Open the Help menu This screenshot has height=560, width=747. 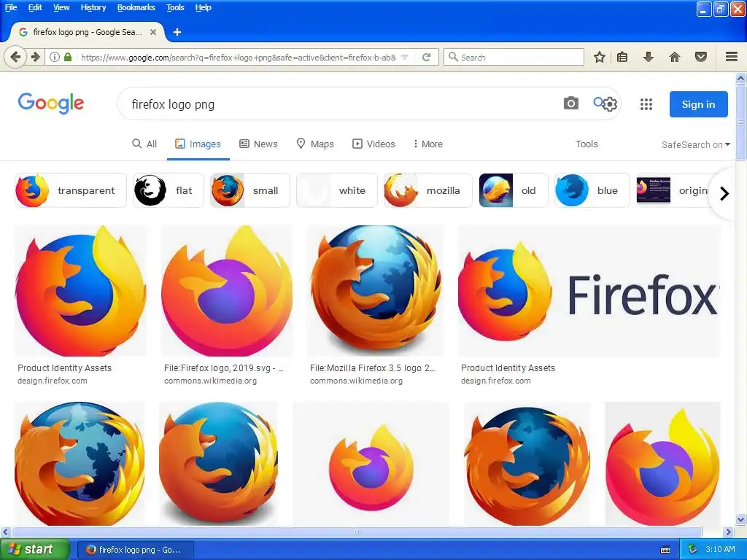[x=203, y=7]
